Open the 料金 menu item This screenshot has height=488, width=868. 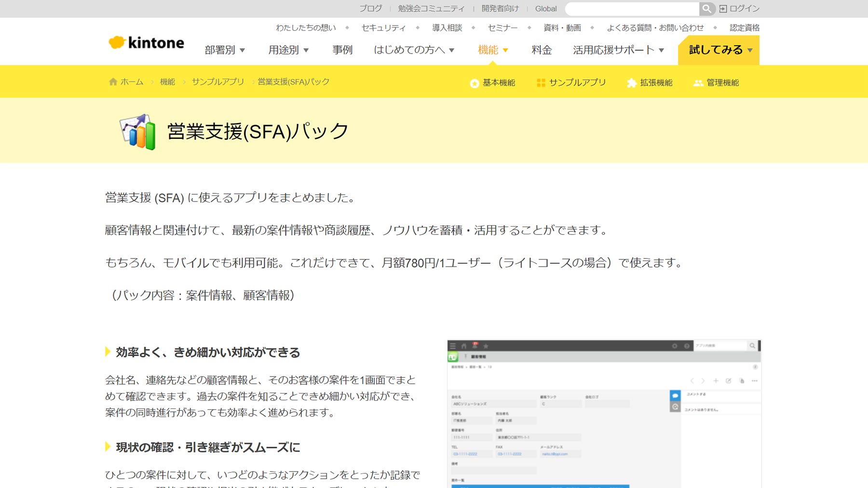[x=542, y=50]
